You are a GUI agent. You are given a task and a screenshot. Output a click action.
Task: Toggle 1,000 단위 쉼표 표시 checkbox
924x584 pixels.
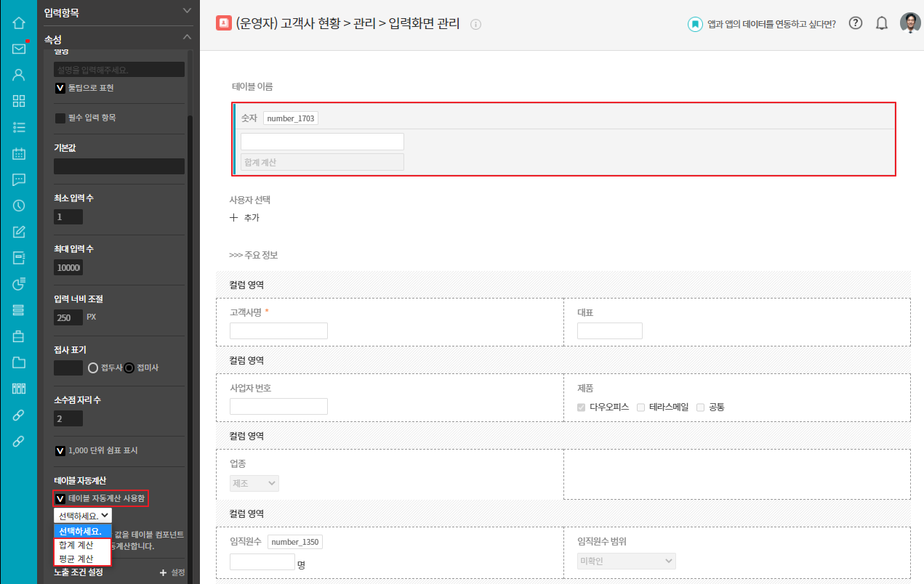60,450
